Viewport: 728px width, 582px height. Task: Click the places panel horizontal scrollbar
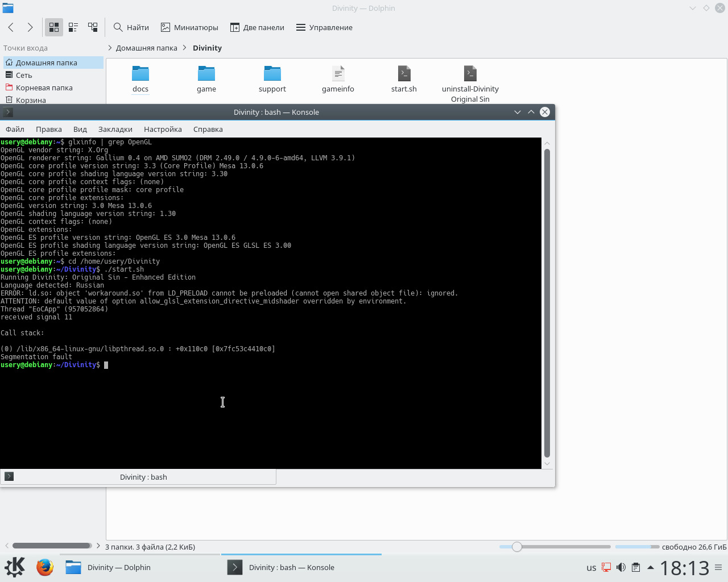coord(52,546)
